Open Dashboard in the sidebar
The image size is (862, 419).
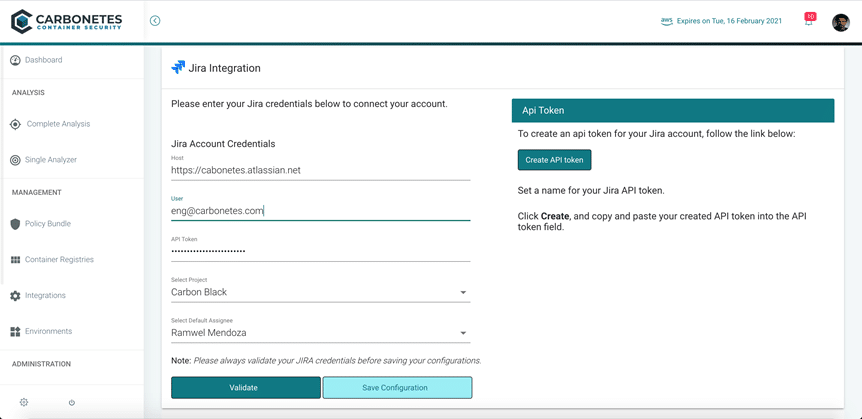pyautogui.click(x=43, y=60)
